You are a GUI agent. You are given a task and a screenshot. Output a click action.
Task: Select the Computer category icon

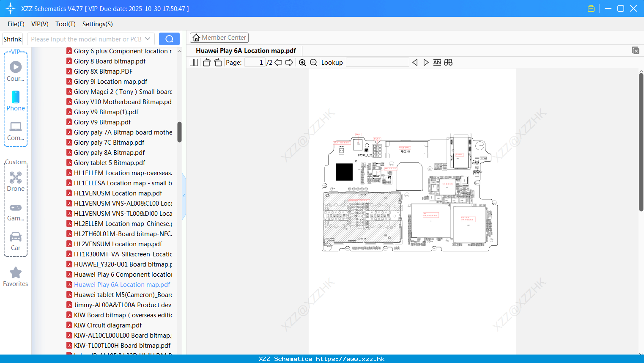tap(16, 131)
